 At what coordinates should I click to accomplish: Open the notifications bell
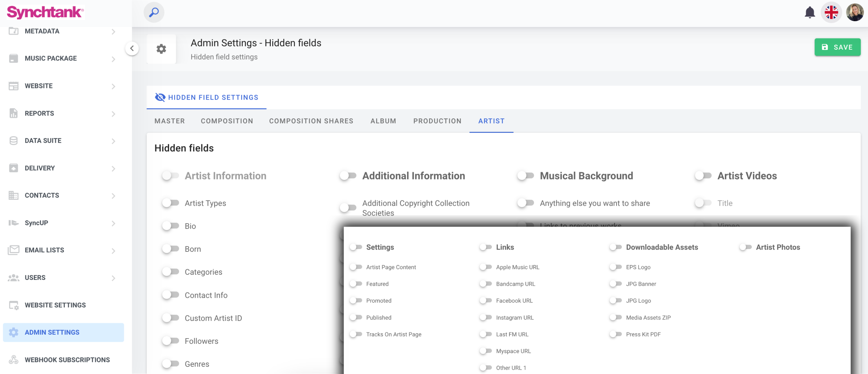coord(809,12)
